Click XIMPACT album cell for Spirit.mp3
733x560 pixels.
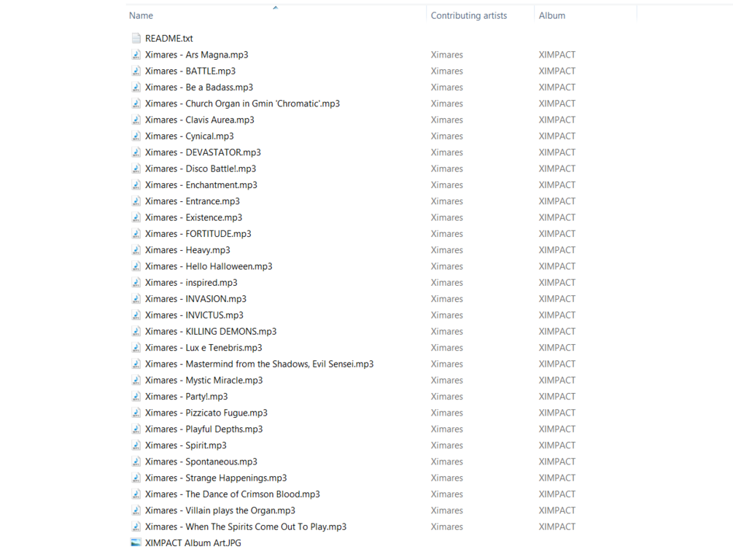coord(557,445)
